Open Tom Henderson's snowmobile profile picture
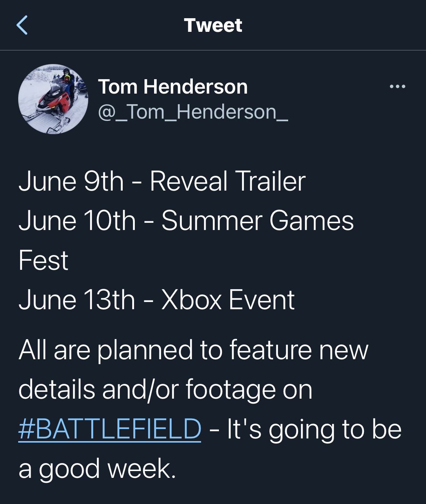 [53, 99]
